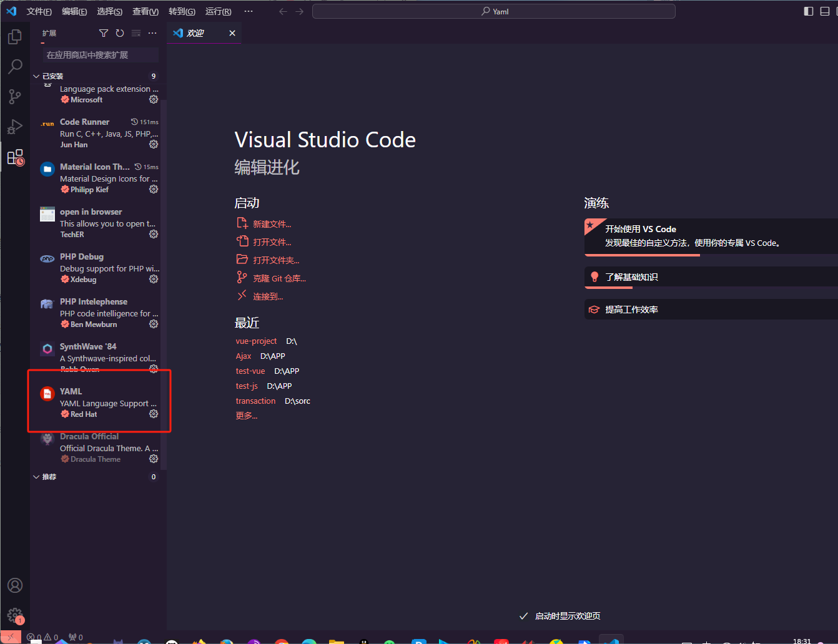Screen dimensions: 838x644
Task: Select the SynthWave '84 extension
Action: coord(99,358)
